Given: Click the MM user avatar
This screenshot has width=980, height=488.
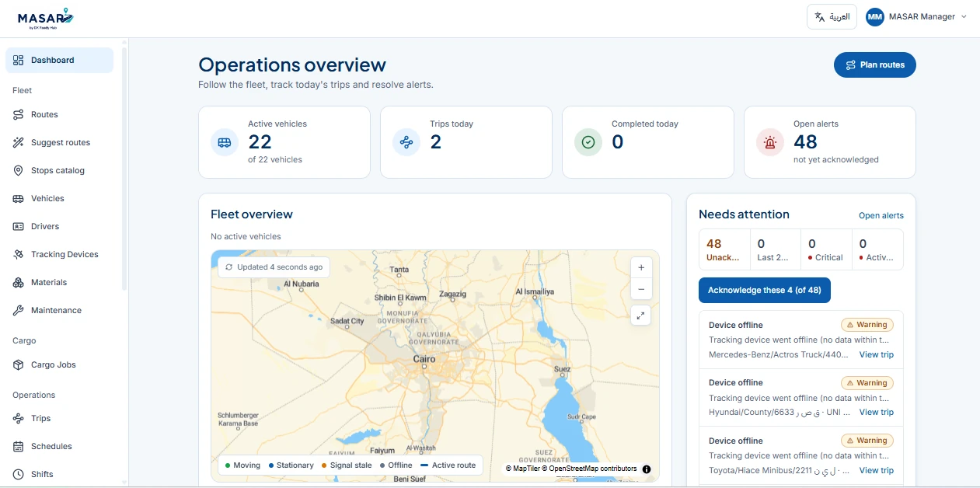Looking at the screenshot, I should [875, 17].
